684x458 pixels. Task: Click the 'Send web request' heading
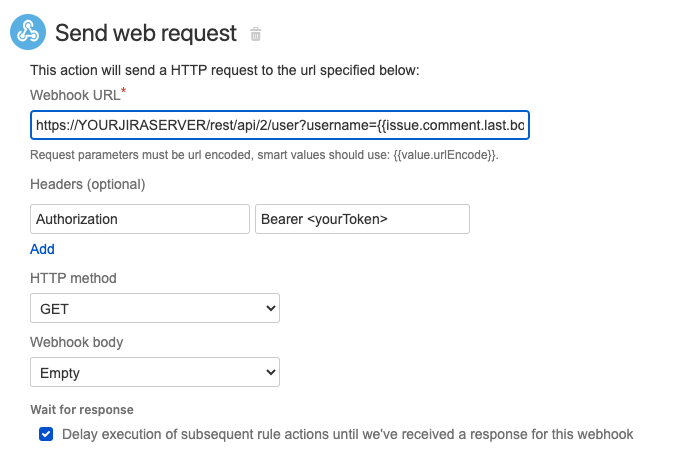point(146,33)
